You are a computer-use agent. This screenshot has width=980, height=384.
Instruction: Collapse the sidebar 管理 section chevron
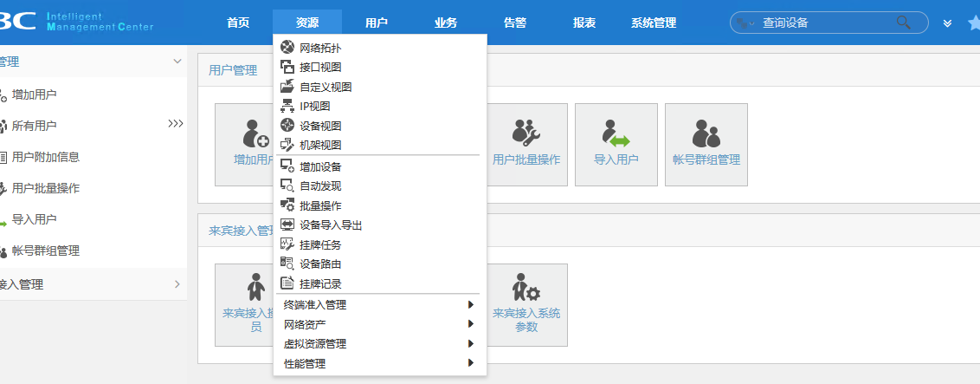pos(177,62)
